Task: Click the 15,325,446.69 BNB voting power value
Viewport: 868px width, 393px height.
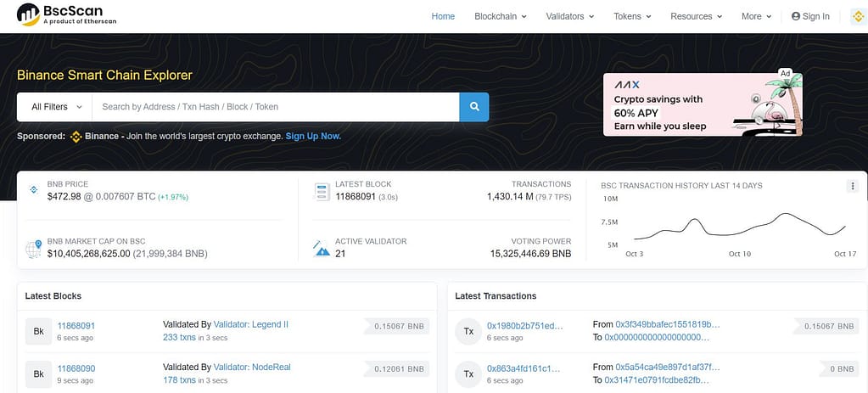Action: 530,254
